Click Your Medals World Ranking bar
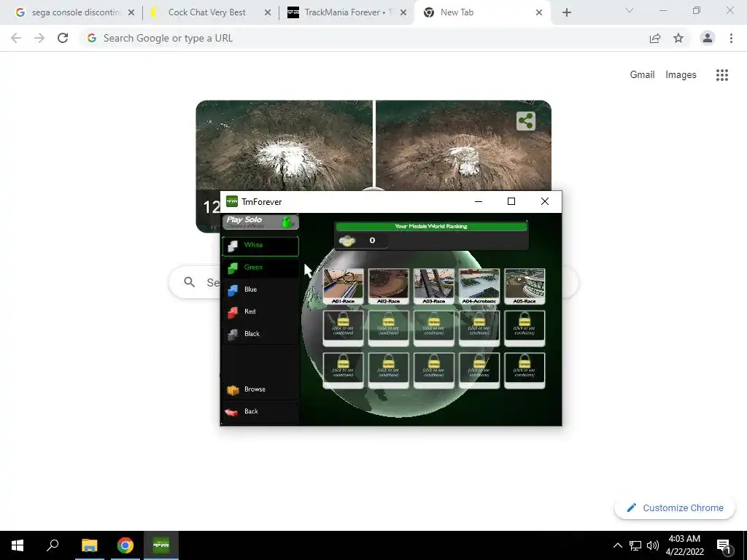 coord(430,226)
